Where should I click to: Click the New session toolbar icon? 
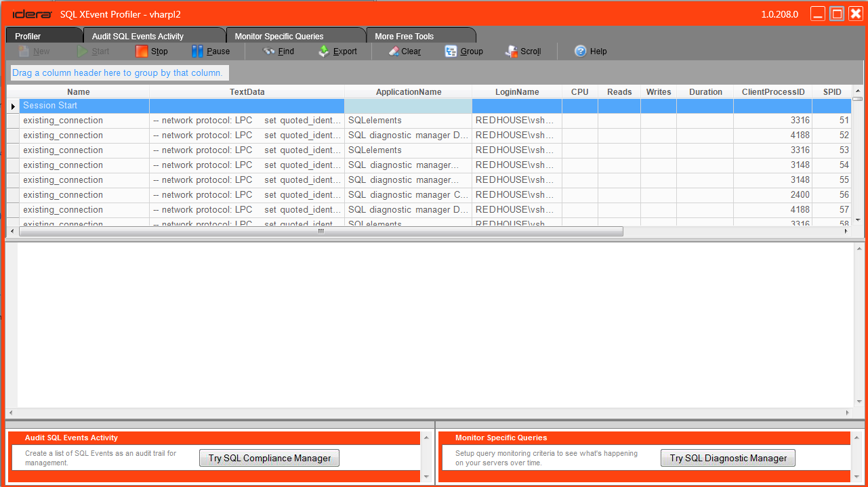24,51
